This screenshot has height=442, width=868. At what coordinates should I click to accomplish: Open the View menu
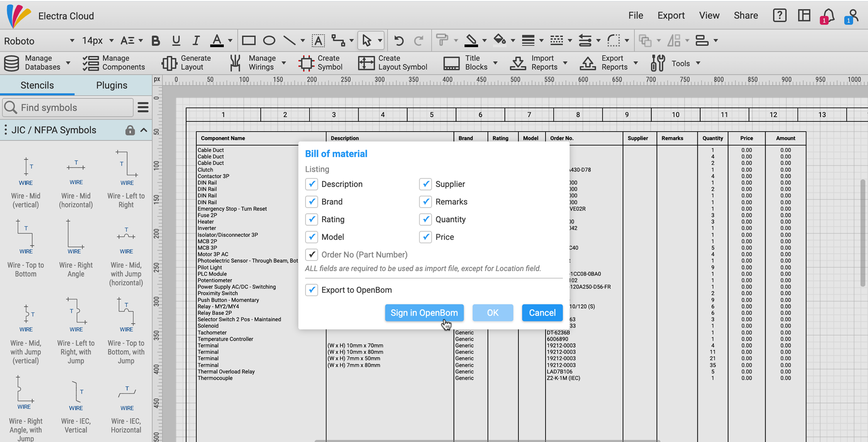click(709, 16)
